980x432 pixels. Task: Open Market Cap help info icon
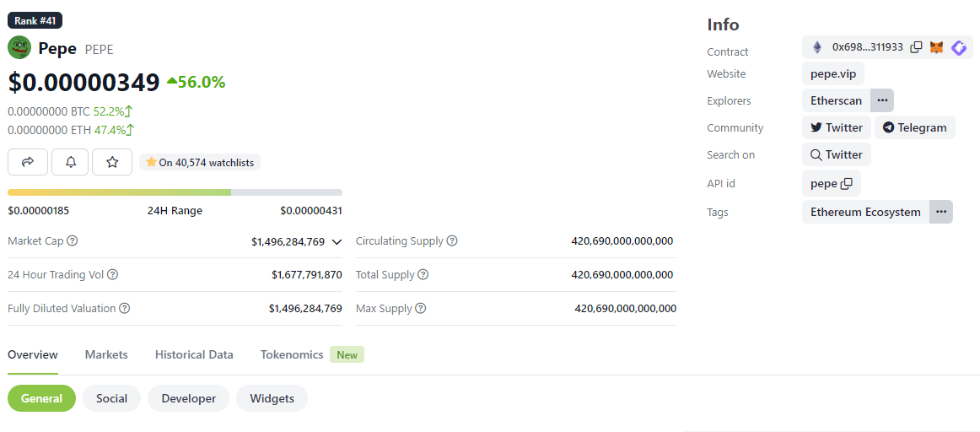tap(73, 240)
